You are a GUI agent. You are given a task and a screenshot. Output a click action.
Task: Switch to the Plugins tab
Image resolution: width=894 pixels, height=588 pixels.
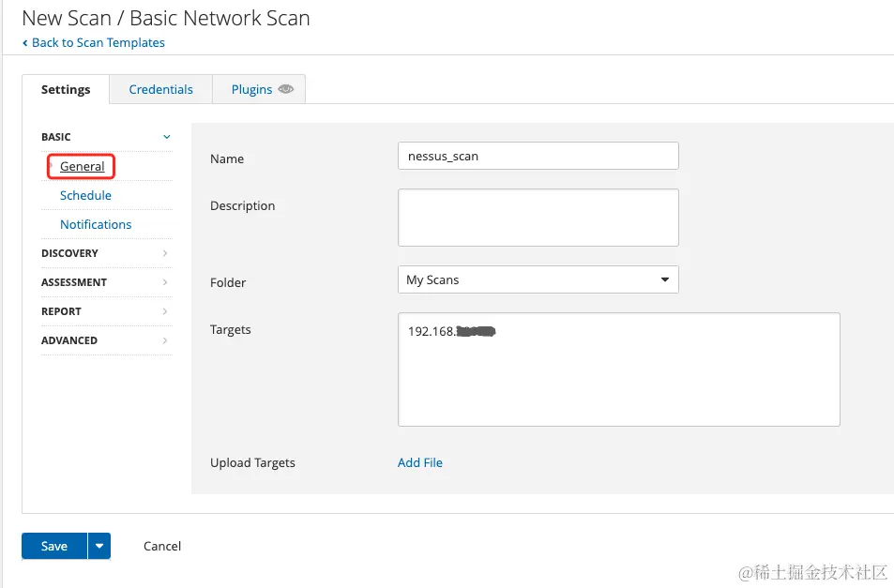259,89
